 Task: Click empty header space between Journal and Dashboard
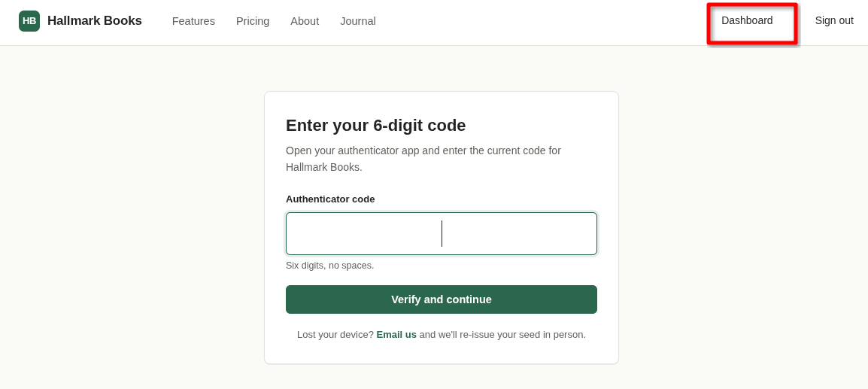tap(542, 22)
